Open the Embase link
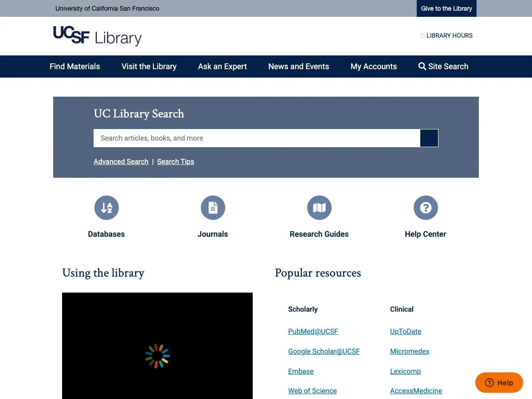Screen dimensions: 532x399 pyautogui.click(x=301, y=371)
